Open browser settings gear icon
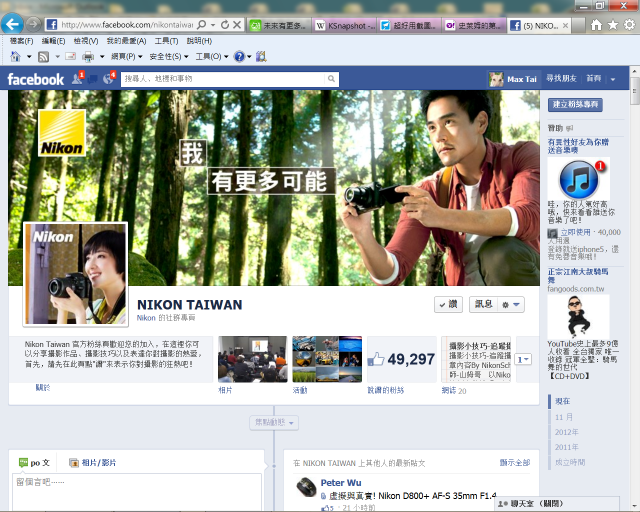This screenshot has height=512, width=640. tap(629, 25)
